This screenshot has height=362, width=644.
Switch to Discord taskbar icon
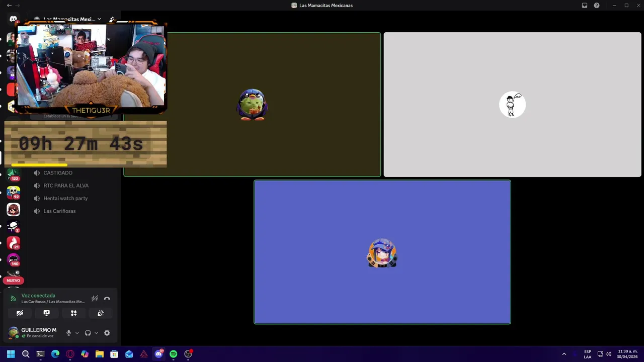click(159, 354)
